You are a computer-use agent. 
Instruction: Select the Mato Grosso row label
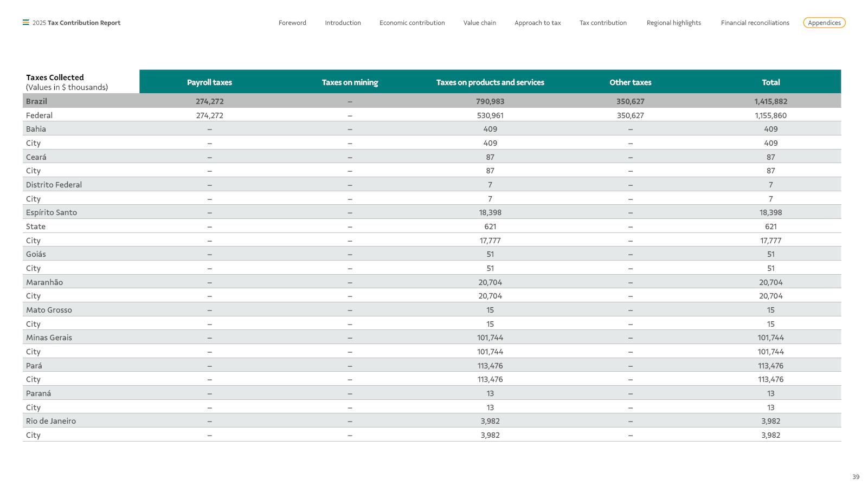click(49, 310)
